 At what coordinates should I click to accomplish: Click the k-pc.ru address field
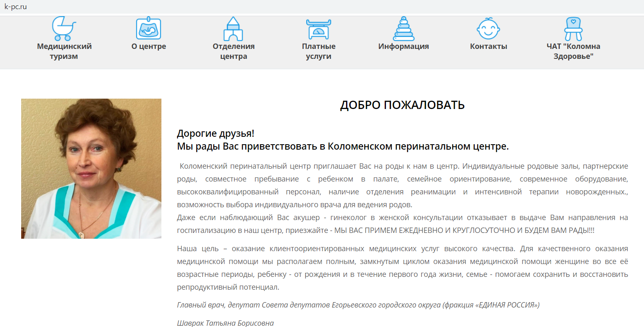pos(17,7)
